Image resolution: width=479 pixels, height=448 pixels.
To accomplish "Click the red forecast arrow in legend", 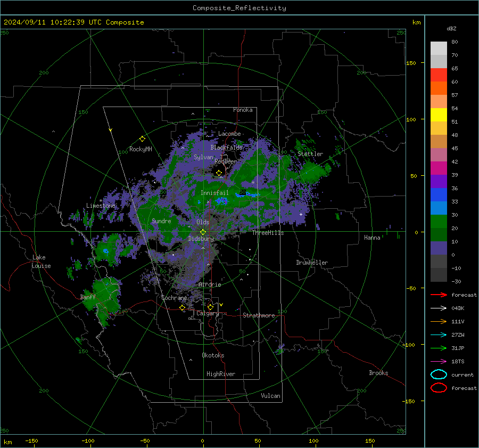I will pyautogui.click(x=439, y=295).
